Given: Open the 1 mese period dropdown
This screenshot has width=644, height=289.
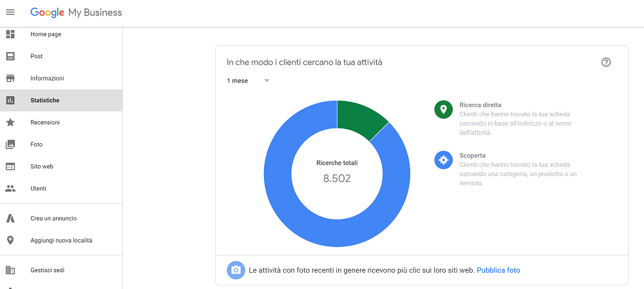Looking at the screenshot, I should [x=248, y=81].
